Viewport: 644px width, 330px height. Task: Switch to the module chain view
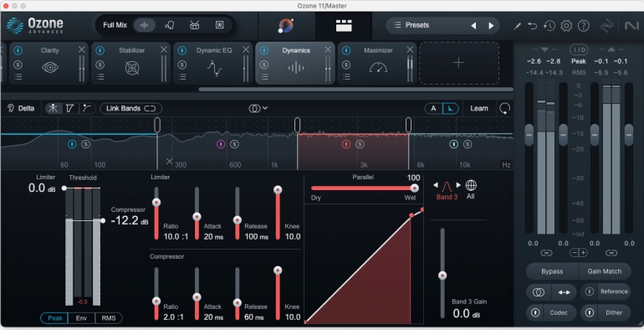pyautogui.click(x=344, y=25)
